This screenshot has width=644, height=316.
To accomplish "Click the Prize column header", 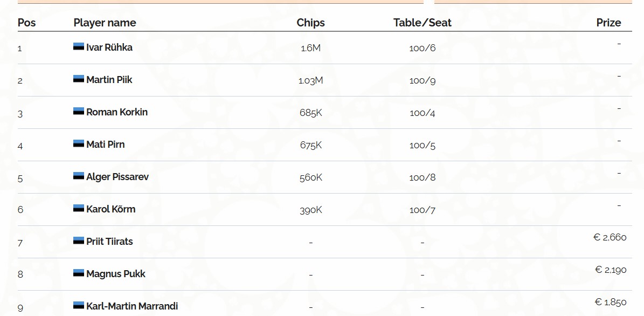I will (x=608, y=23).
